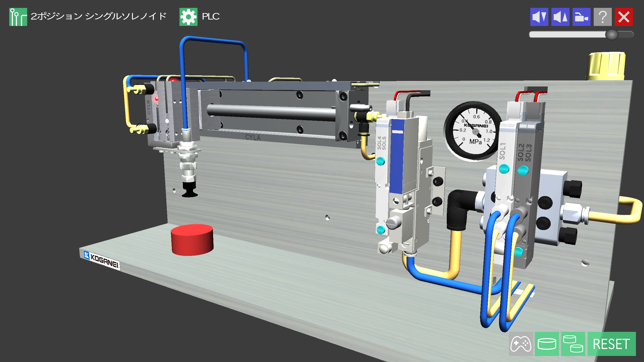
Task: Raise the volume with speaker-up icon
Action: [x=560, y=17]
